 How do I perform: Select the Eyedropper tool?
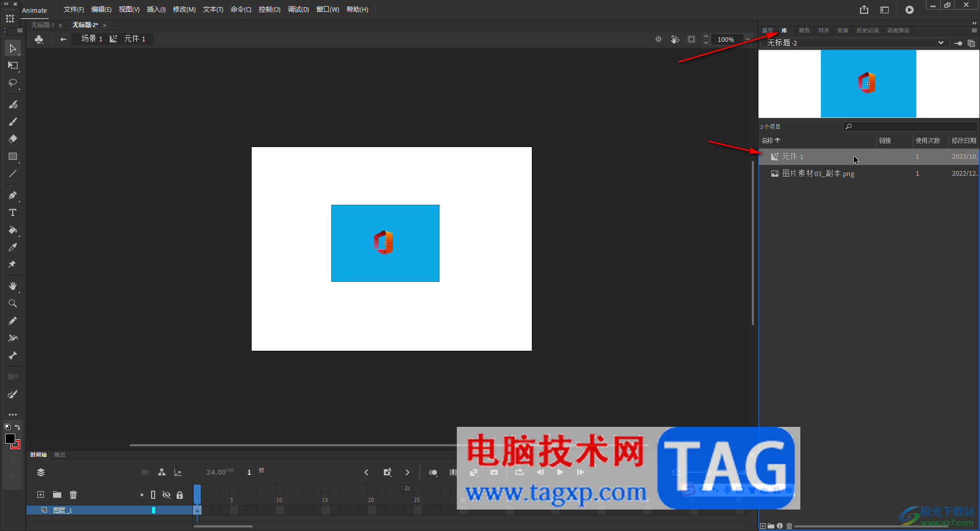(x=13, y=247)
